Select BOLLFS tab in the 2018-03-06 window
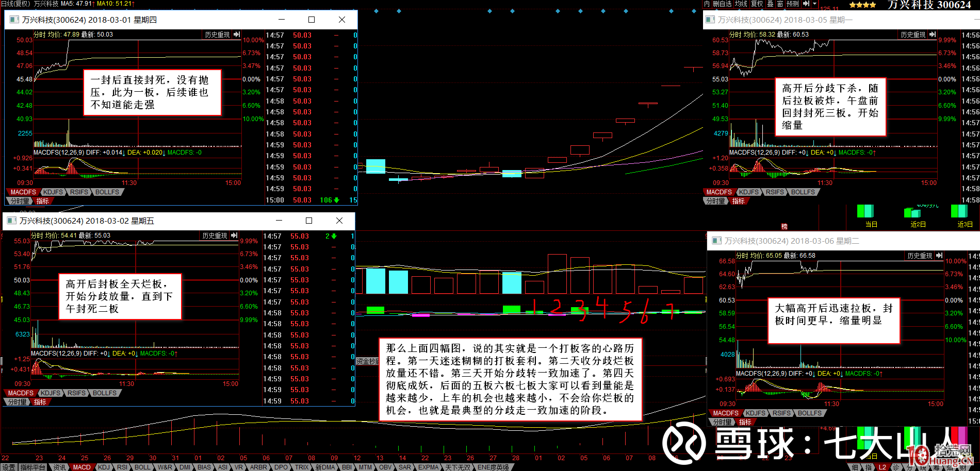This screenshot has width=980, height=471. pos(810,413)
